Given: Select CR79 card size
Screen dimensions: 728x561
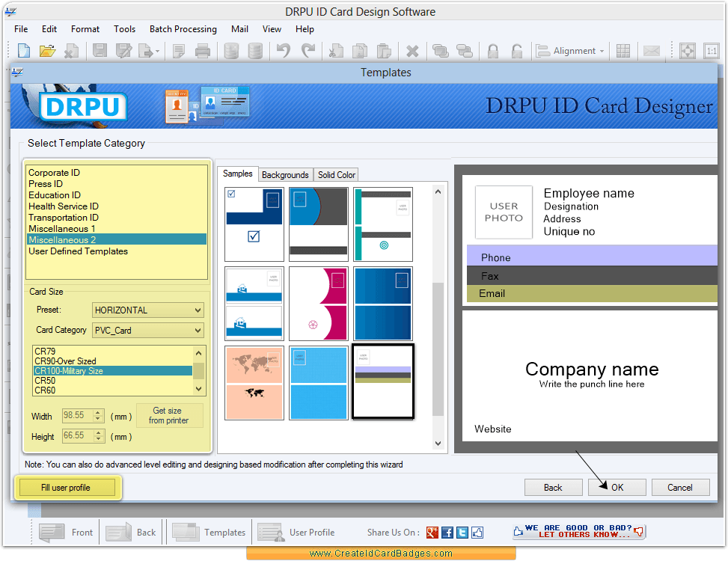Looking at the screenshot, I should click(113, 352).
